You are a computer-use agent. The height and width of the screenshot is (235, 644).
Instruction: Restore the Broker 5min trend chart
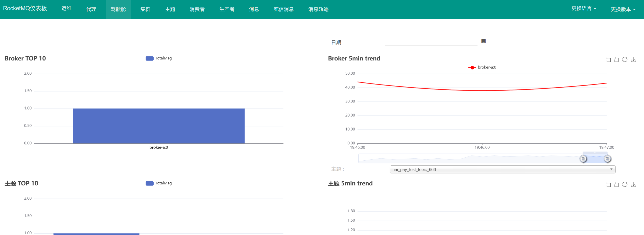625,59
